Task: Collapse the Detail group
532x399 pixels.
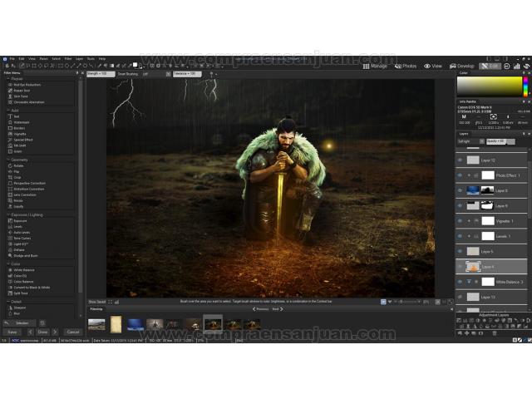Action: [8, 302]
